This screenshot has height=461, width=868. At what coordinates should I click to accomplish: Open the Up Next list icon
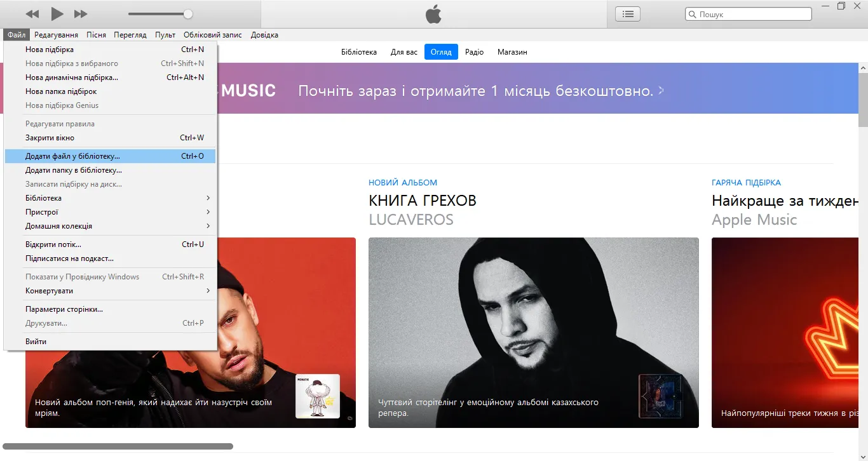tap(628, 14)
